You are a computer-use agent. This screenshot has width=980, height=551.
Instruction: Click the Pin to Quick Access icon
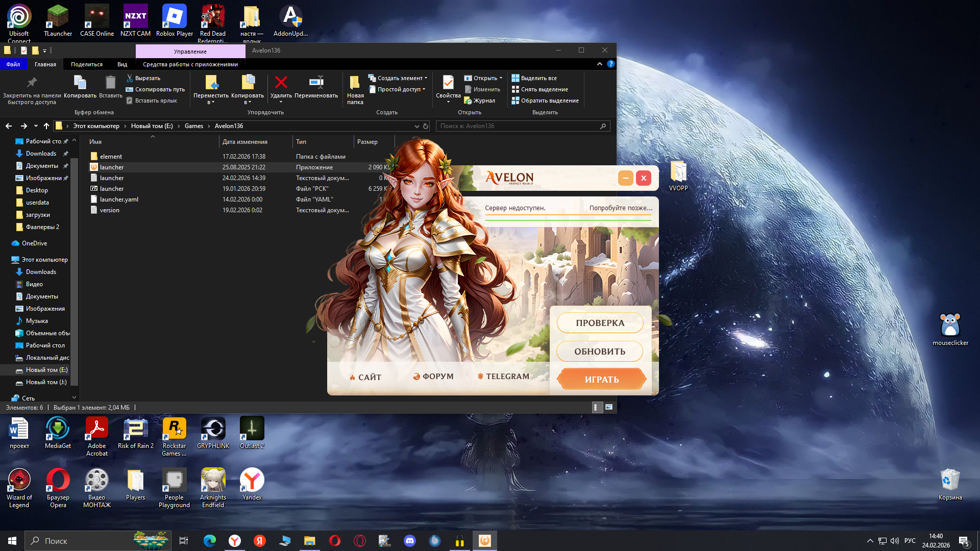32,83
